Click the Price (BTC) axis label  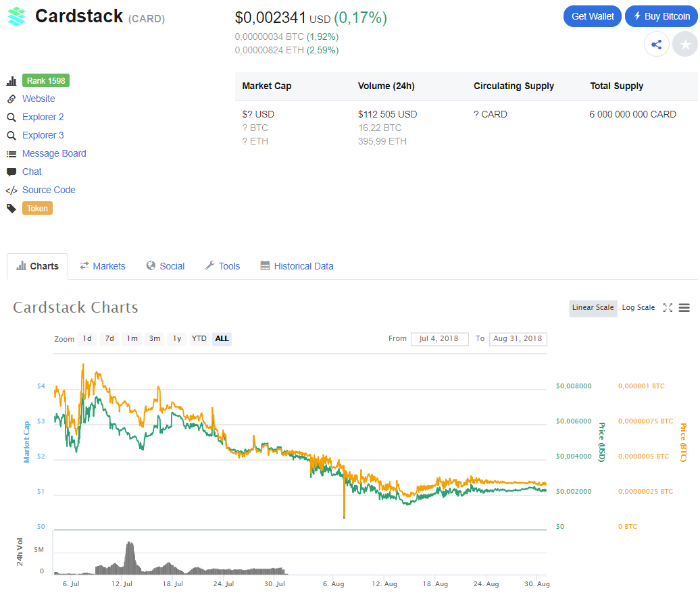click(x=682, y=442)
